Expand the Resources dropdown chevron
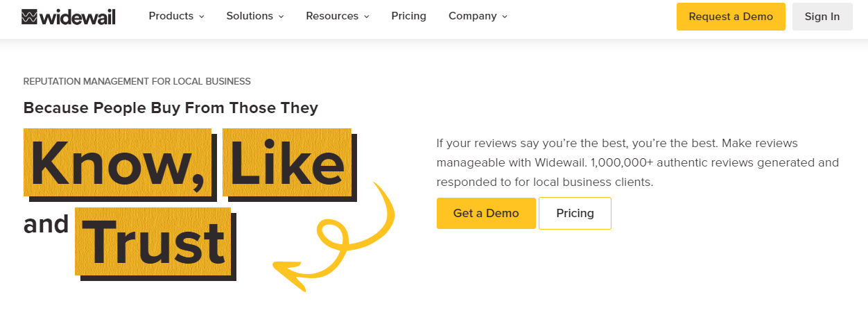Viewport: 868px width, 324px height. point(367,17)
